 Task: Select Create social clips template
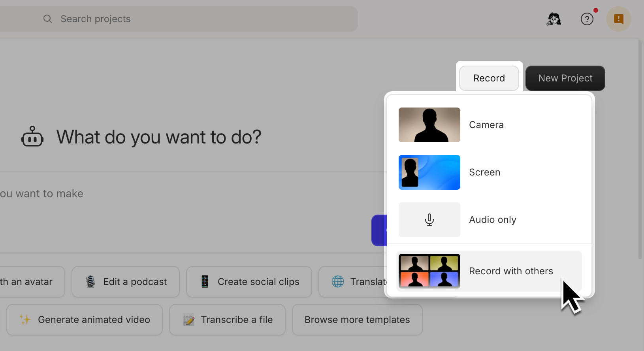click(x=249, y=282)
